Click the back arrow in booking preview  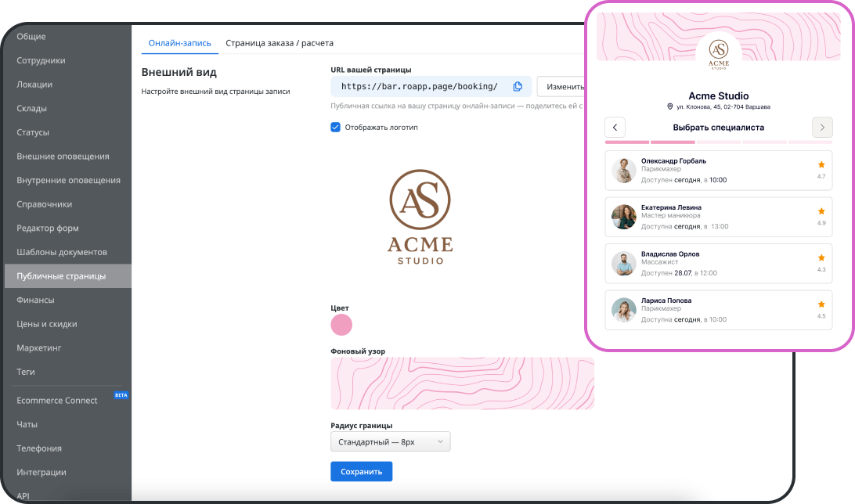(615, 127)
